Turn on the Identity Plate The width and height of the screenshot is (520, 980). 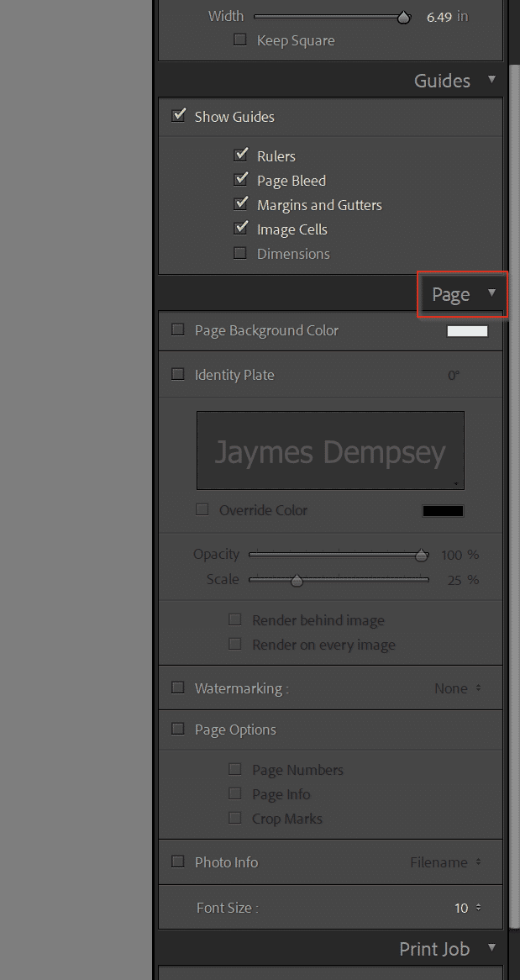click(x=177, y=374)
